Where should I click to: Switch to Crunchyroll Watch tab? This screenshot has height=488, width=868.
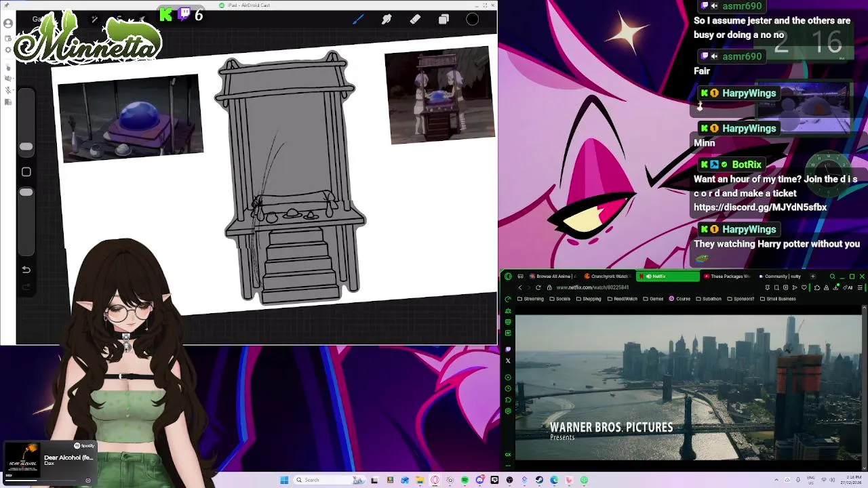coord(608,276)
